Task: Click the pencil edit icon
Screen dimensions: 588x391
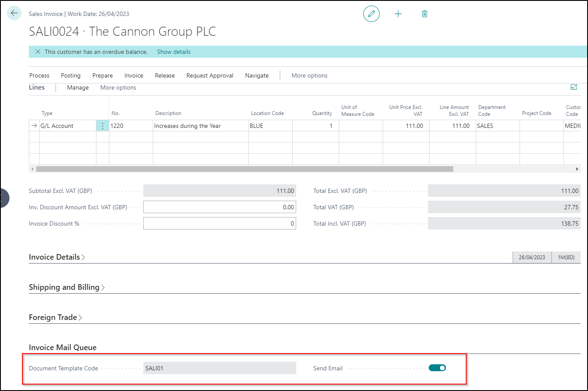Action: click(x=371, y=14)
